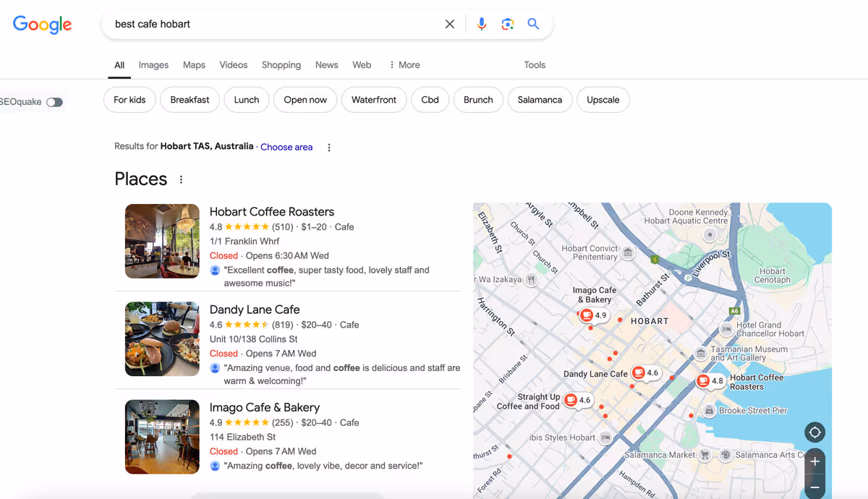Click the address 1/1 Franklin Whrf
Viewport: 868px width, 499px height.
[x=244, y=242]
